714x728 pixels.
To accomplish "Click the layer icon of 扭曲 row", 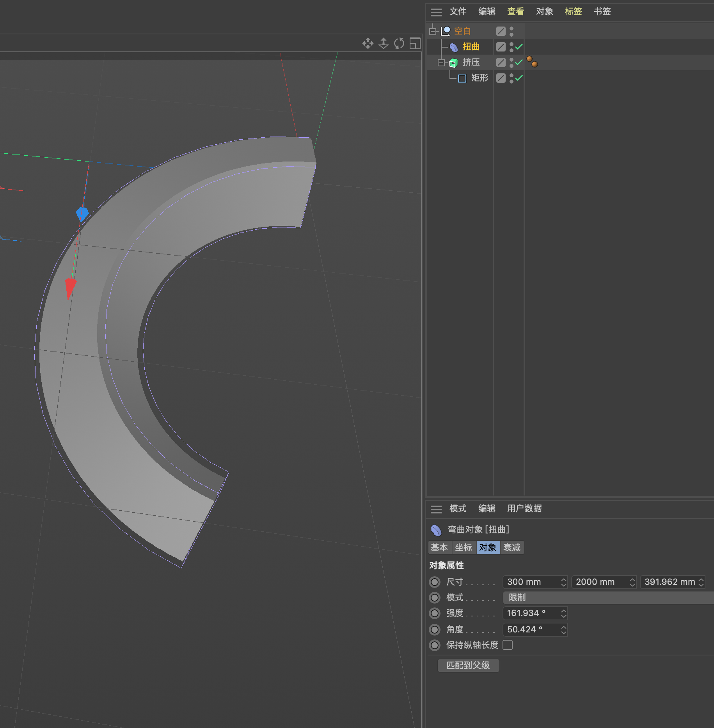I will [x=501, y=47].
